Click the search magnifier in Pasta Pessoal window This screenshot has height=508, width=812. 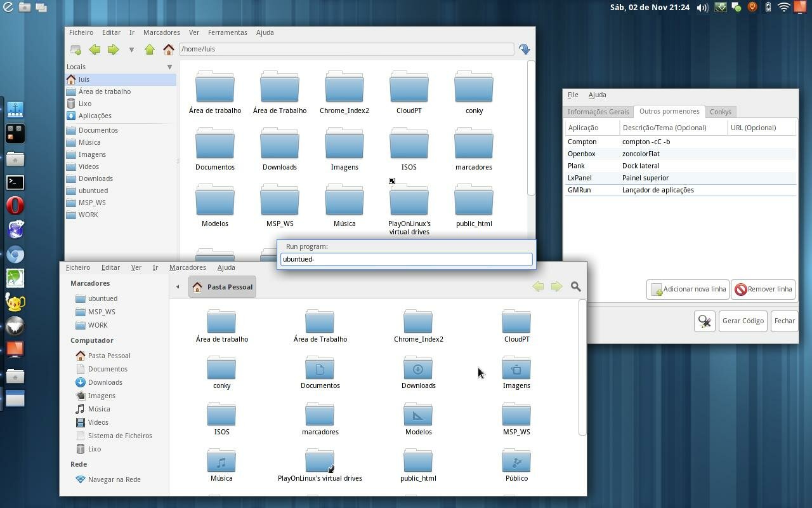pyautogui.click(x=576, y=287)
